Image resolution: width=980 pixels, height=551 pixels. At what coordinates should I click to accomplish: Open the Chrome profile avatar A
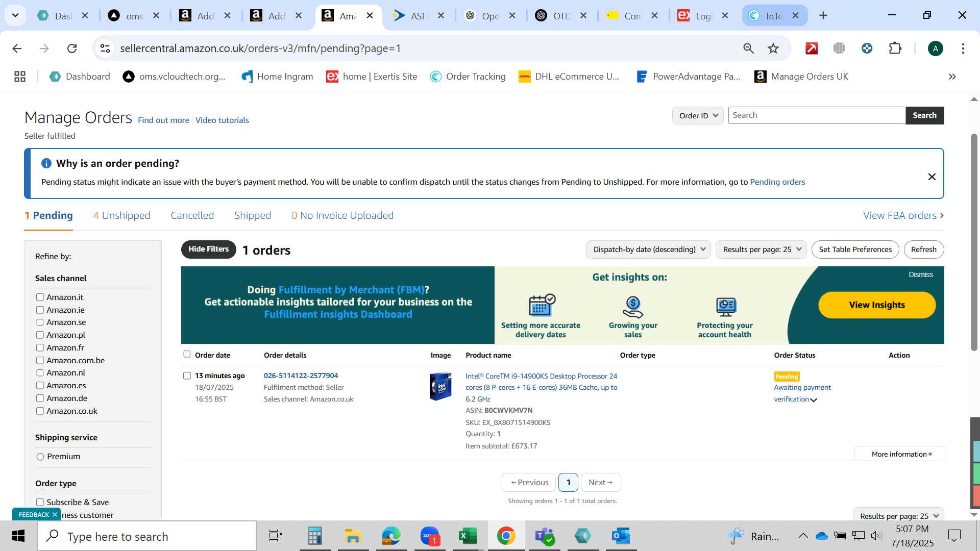click(x=935, y=48)
